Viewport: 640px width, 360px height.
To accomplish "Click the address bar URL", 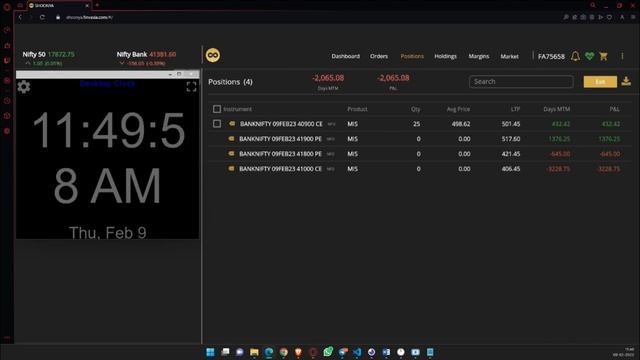I will [x=89, y=17].
